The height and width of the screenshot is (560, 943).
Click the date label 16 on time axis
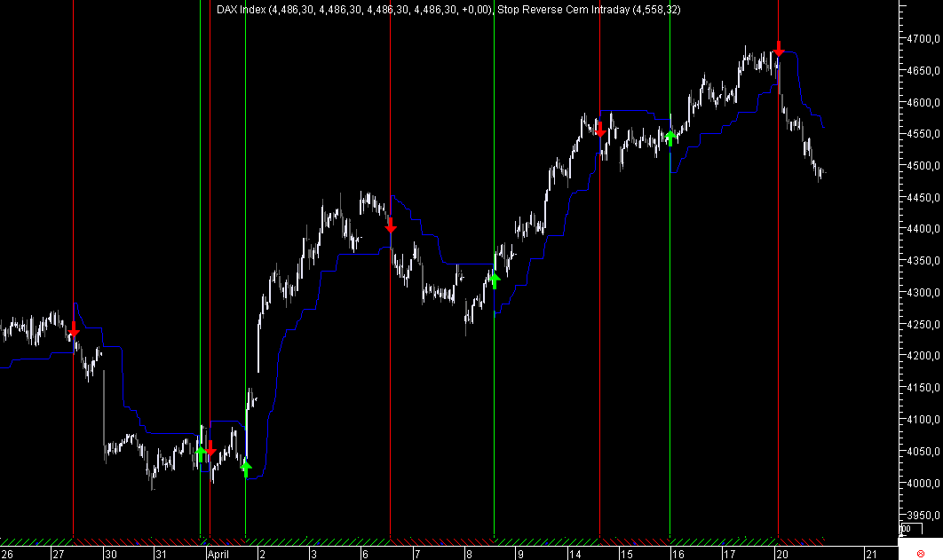[678, 554]
